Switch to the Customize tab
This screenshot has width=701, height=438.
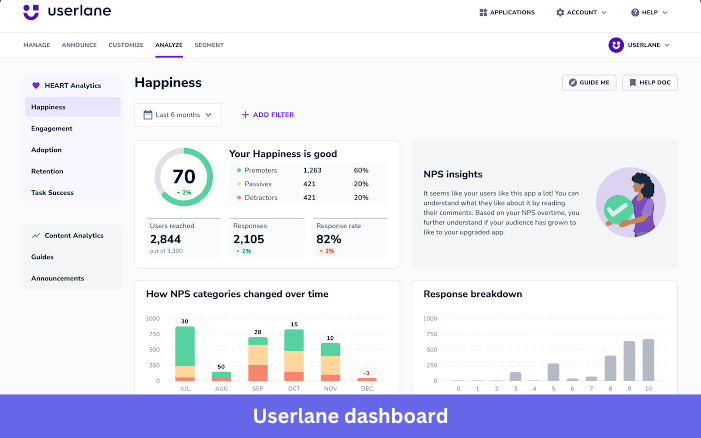click(126, 45)
